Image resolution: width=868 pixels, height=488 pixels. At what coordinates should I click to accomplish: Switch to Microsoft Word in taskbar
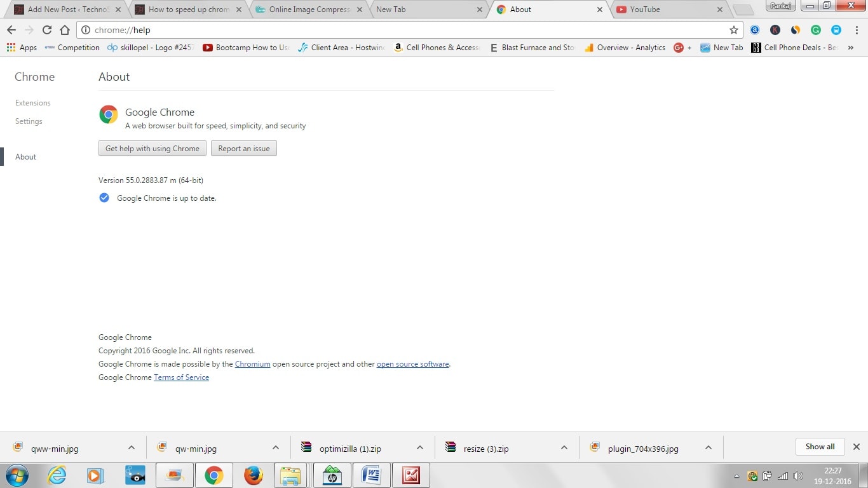(x=371, y=475)
